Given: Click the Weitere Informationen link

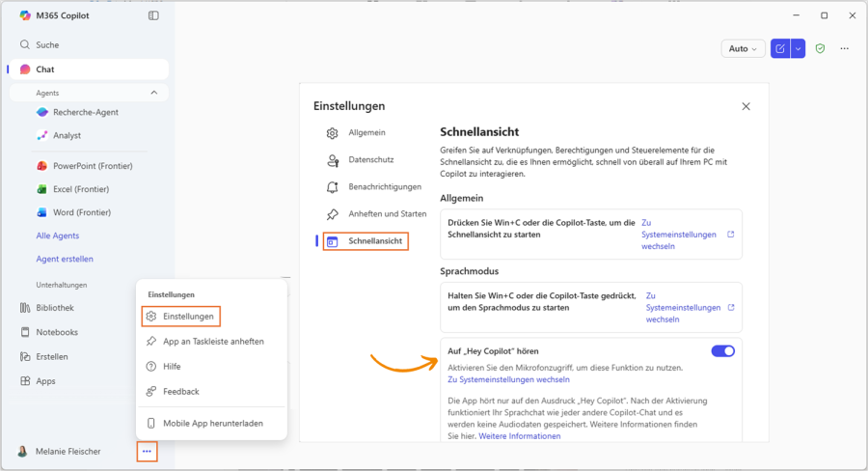Looking at the screenshot, I should tap(519, 436).
